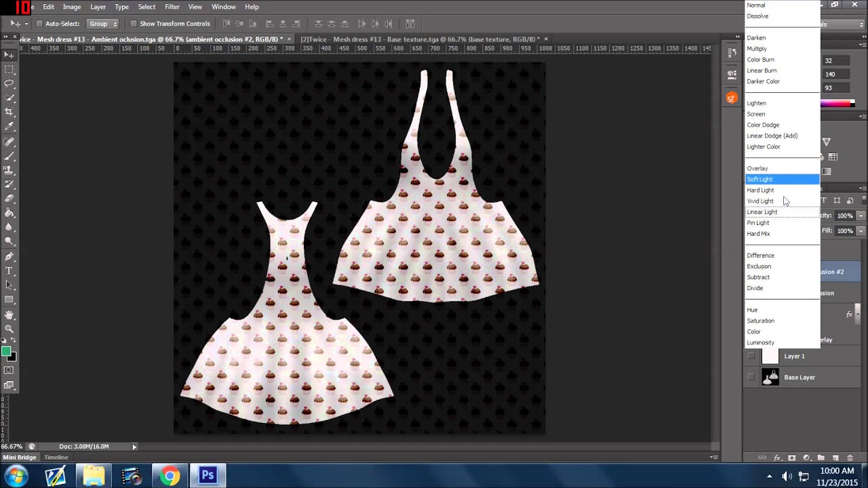Select the Lasso tool
This screenshot has width=868, height=488.
point(9,83)
